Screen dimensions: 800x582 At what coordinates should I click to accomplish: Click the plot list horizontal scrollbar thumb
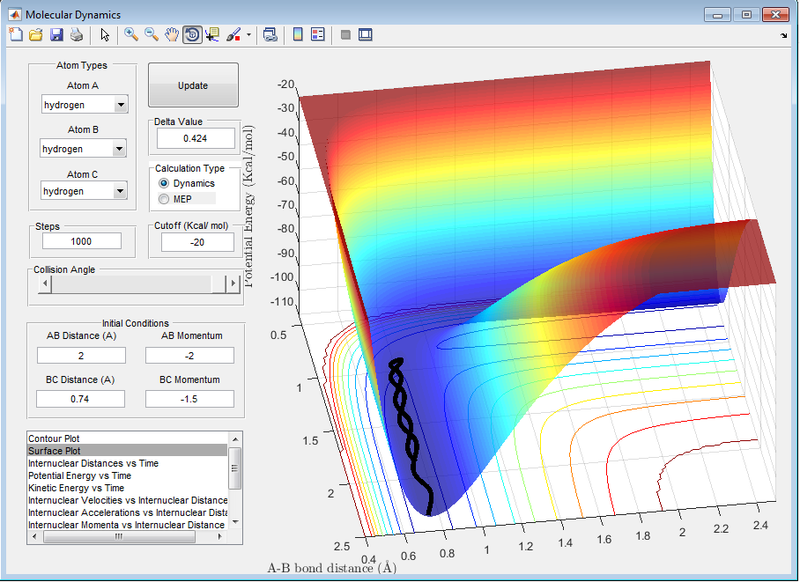click(x=119, y=536)
